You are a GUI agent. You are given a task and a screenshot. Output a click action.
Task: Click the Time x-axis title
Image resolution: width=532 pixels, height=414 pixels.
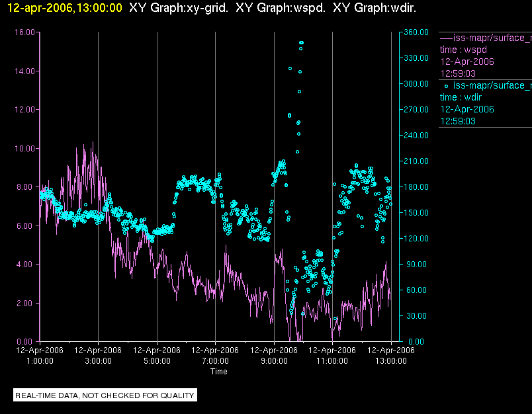pyautogui.click(x=219, y=371)
